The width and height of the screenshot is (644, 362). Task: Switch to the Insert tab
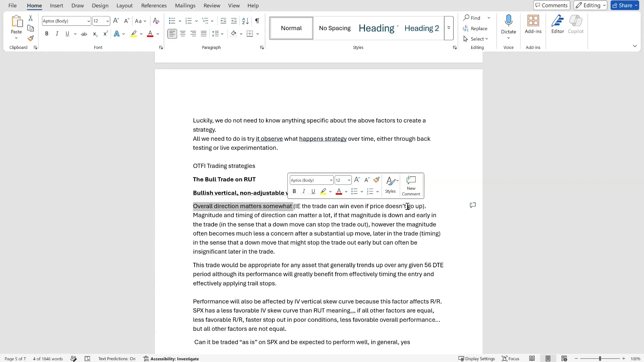(56, 6)
